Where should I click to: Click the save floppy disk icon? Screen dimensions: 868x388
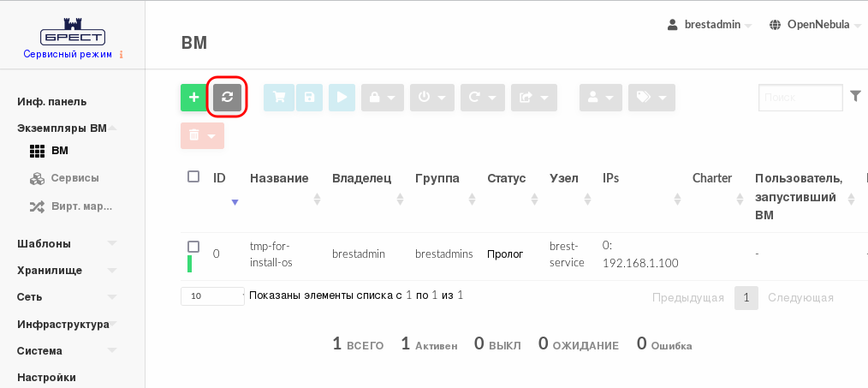pyautogui.click(x=309, y=98)
